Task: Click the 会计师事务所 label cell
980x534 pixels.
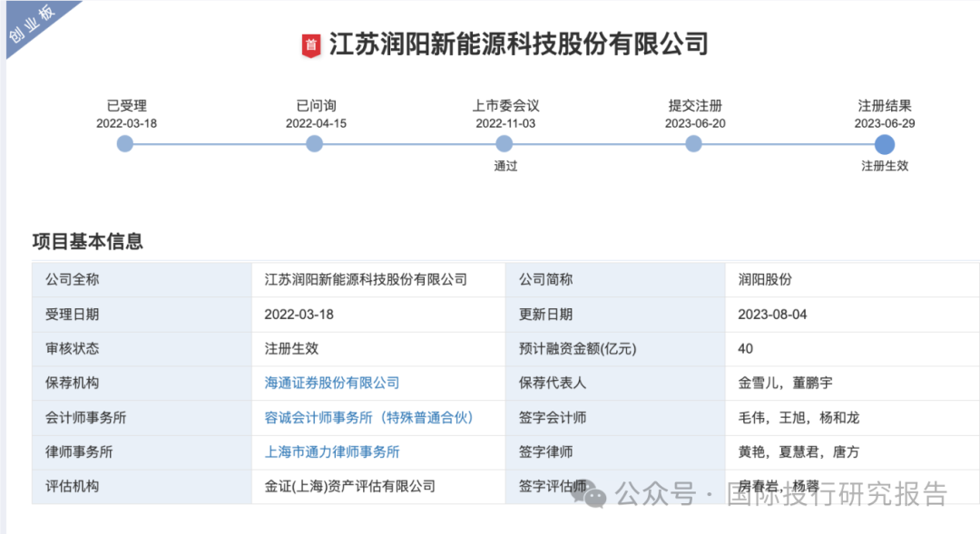Action: tap(142, 417)
